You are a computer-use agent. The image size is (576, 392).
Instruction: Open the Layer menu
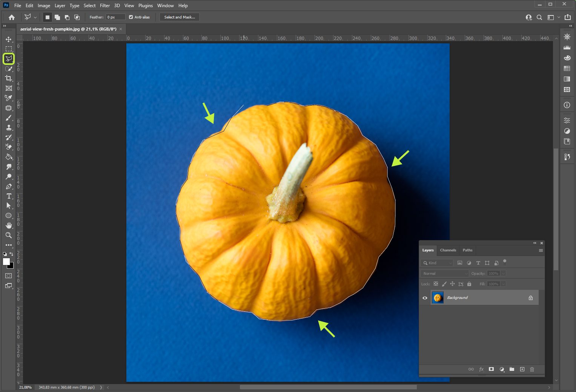60,6
